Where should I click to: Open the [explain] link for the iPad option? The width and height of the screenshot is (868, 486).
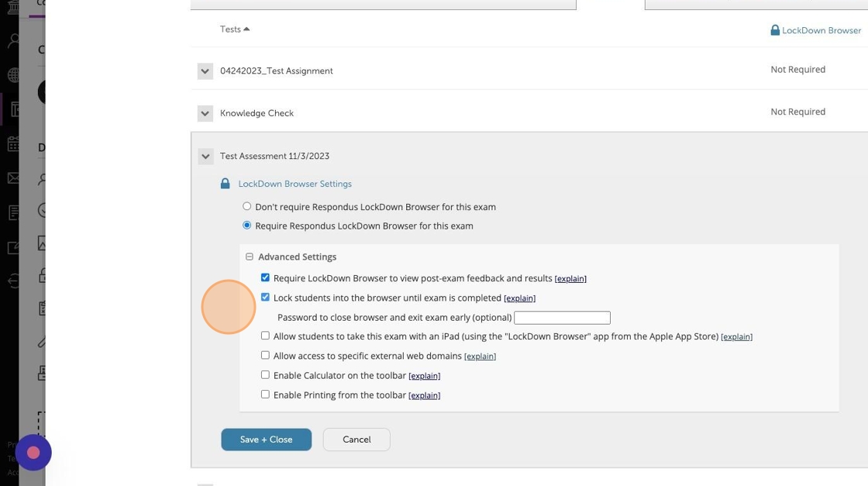[736, 337]
